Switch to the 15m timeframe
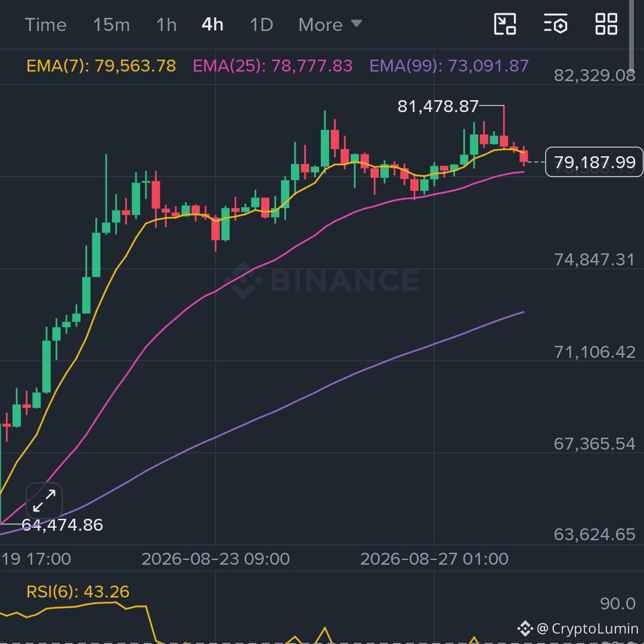Screen dimensions: 644x644 (112, 25)
